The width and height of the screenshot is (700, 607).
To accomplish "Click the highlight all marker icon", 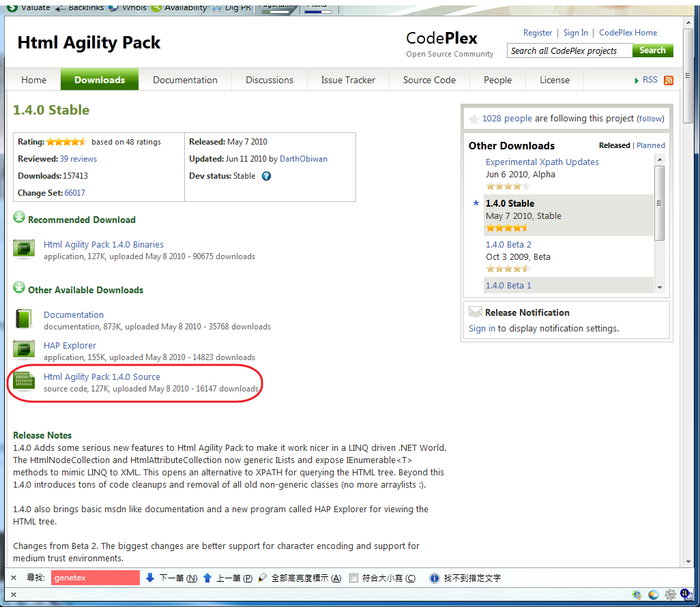I will (x=263, y=578).
